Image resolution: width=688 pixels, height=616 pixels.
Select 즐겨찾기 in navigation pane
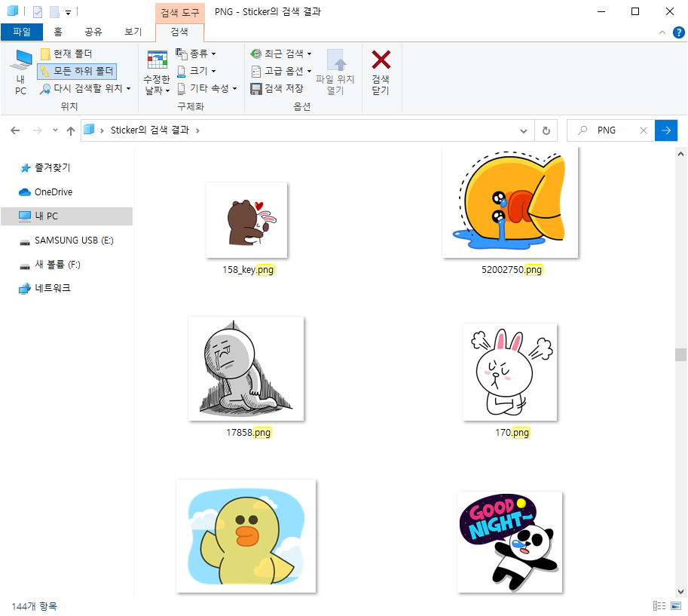point(52,167)
